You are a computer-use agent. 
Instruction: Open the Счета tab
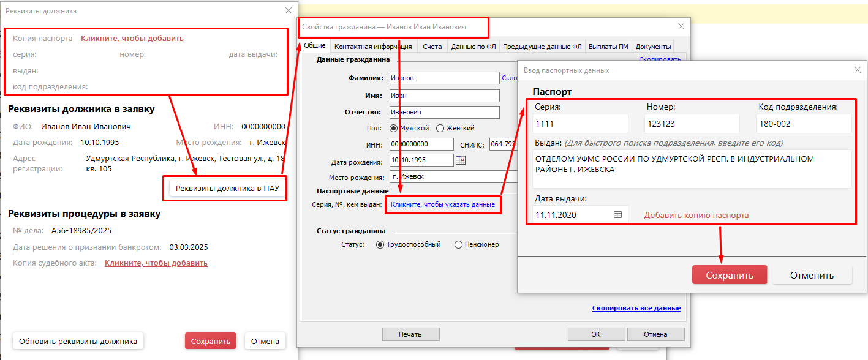432,47
